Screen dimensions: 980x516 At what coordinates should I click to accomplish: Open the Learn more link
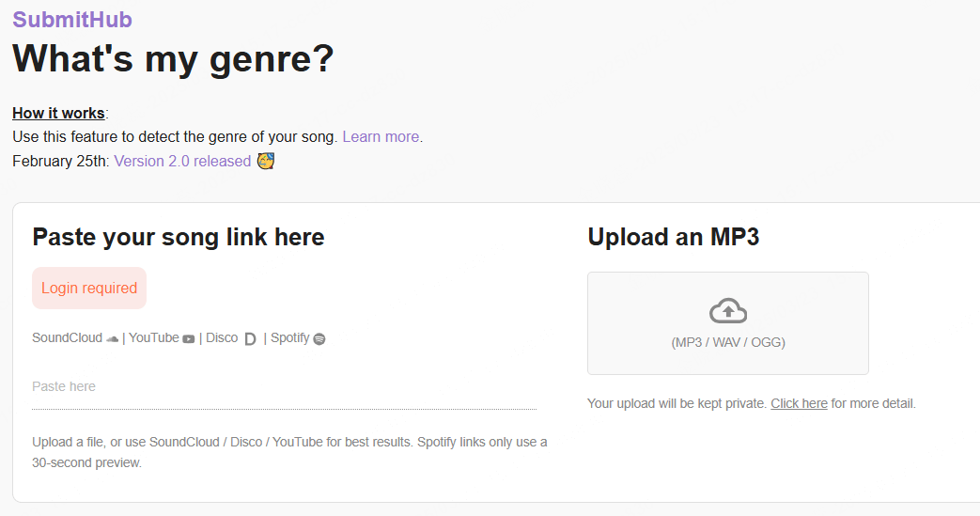(381, 136)
